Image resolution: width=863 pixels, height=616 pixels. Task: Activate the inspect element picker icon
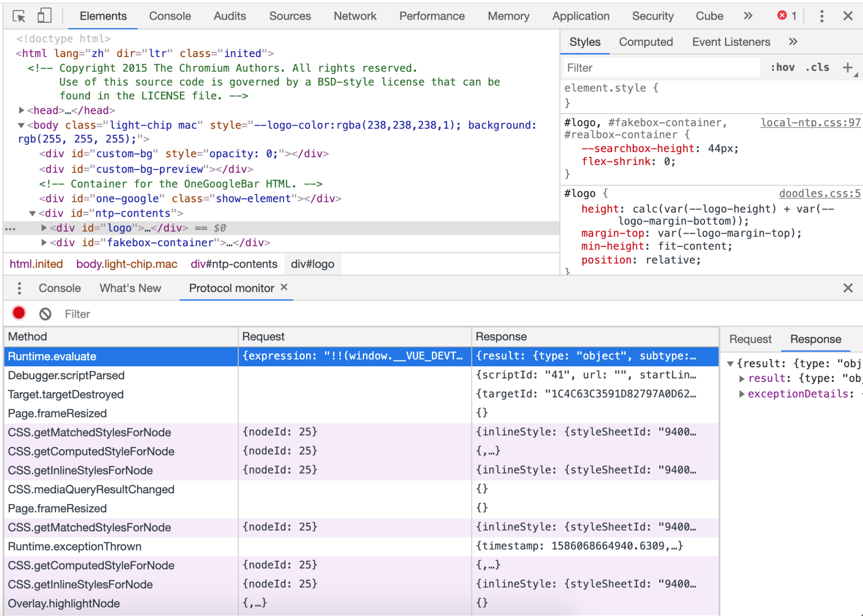[x=19, y=16]
